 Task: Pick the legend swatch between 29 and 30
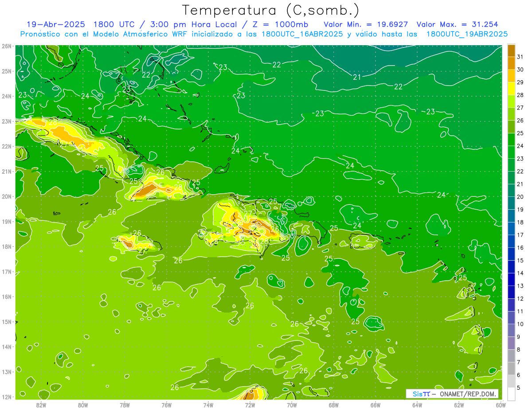pyautogui.click(x=511, y=76)
